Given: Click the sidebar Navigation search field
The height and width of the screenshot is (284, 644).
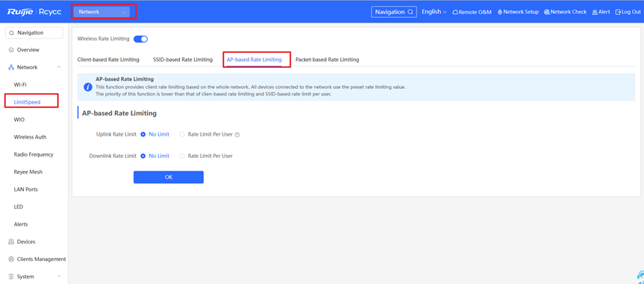Looking at the screenshot, I should coord(34,33).
